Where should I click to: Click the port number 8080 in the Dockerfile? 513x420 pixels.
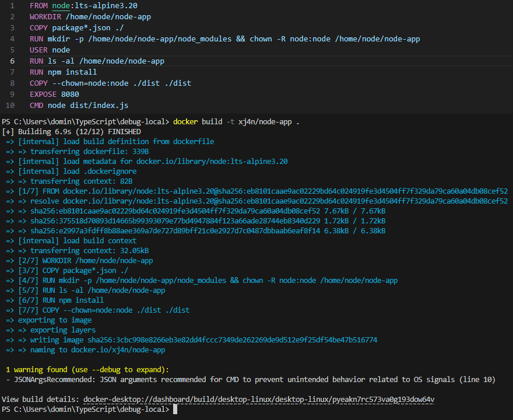point(70,94)
